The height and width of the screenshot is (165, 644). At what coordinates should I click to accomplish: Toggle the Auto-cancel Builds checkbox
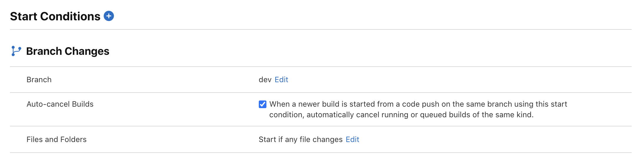click(263, 104)
